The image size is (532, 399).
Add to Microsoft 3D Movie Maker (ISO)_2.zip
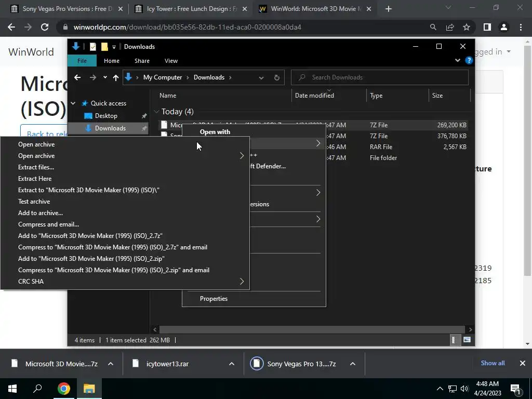coord(125,259)
